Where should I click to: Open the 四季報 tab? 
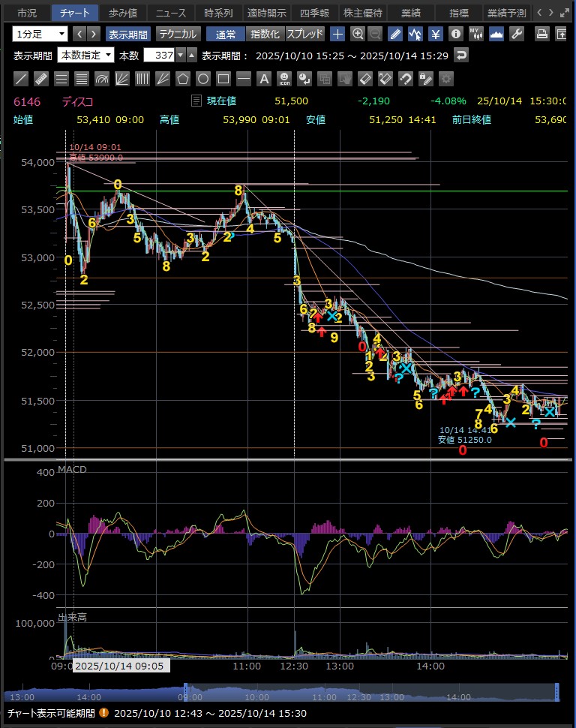[314, 13]
